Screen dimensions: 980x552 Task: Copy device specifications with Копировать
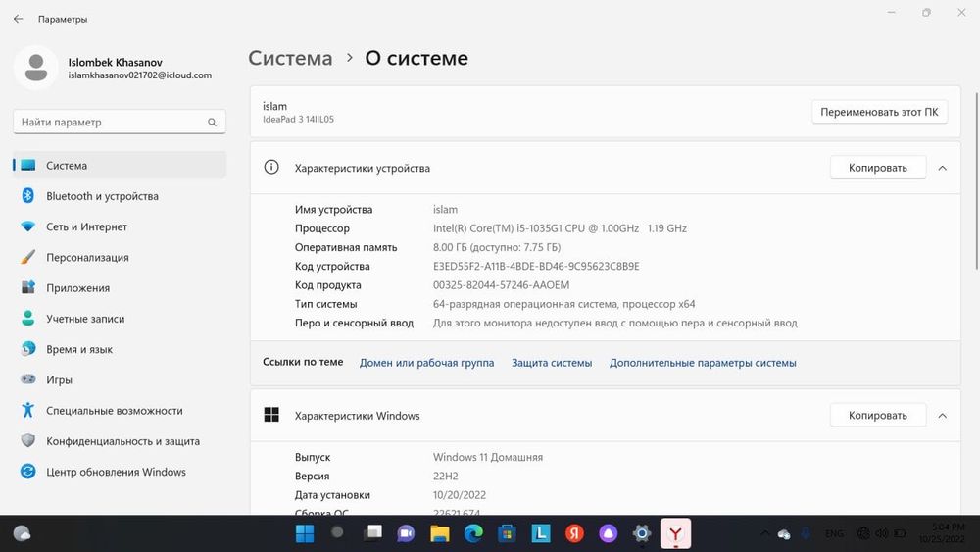pyautogui.click(x=877, y=168)
